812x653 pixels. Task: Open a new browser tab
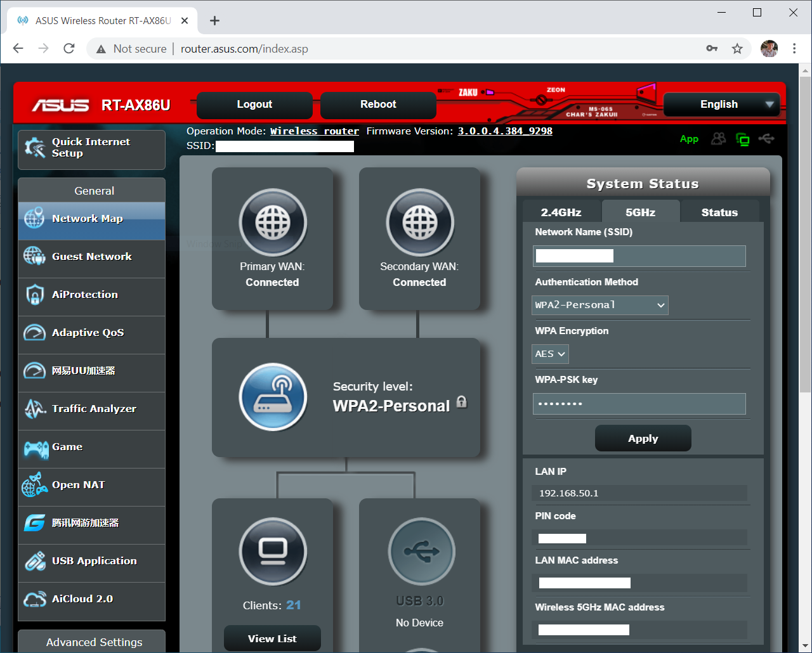click(215, 20)
